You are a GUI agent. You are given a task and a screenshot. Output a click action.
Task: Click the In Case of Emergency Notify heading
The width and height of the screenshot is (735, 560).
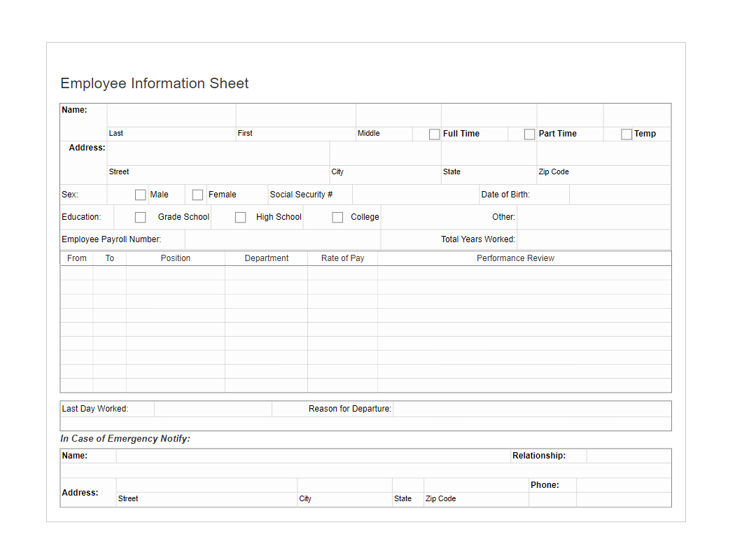coord(125,439)
